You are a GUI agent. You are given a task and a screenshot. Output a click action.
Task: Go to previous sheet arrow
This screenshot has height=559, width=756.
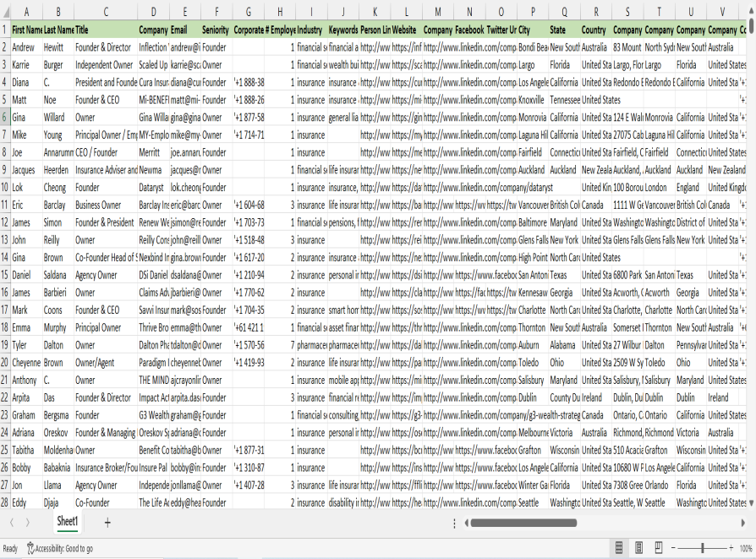coord(12,523)
